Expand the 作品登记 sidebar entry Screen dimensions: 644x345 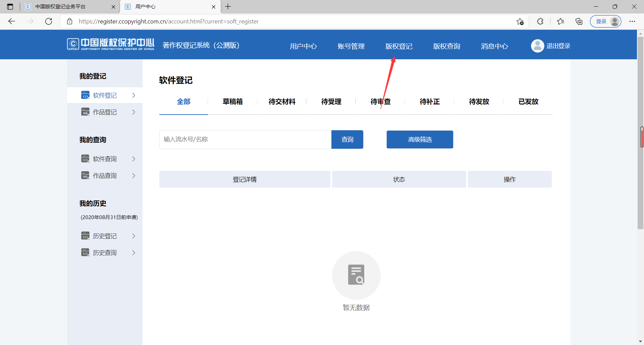coord(134,112)
